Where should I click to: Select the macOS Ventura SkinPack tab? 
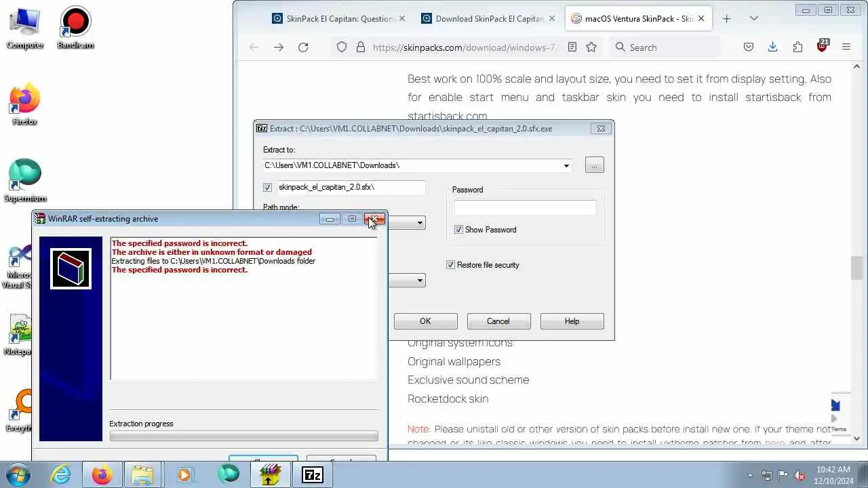637,18
